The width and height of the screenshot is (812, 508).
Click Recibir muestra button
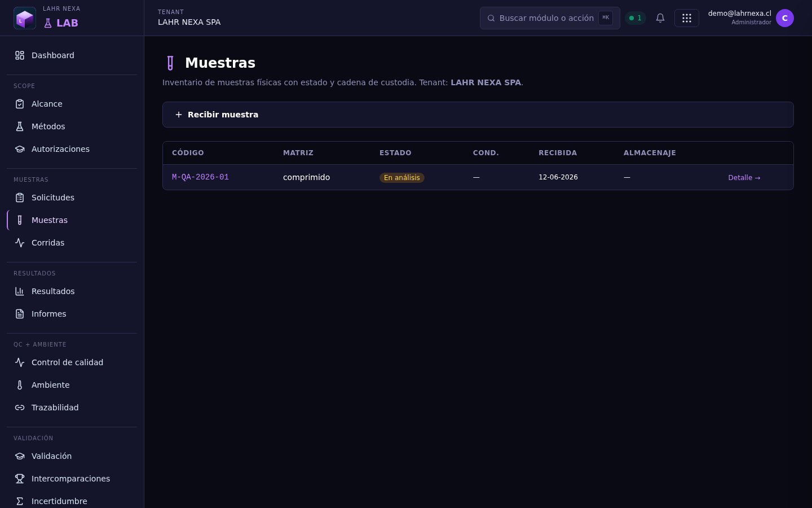(x=478, y=115)
